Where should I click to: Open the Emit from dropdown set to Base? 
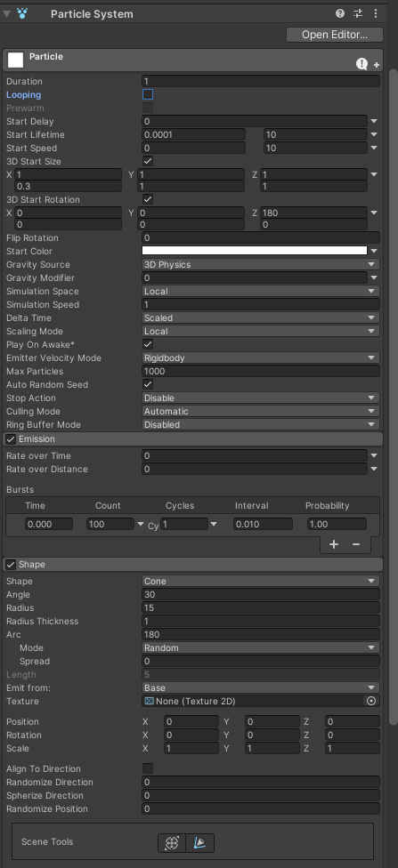coord(261,687)
